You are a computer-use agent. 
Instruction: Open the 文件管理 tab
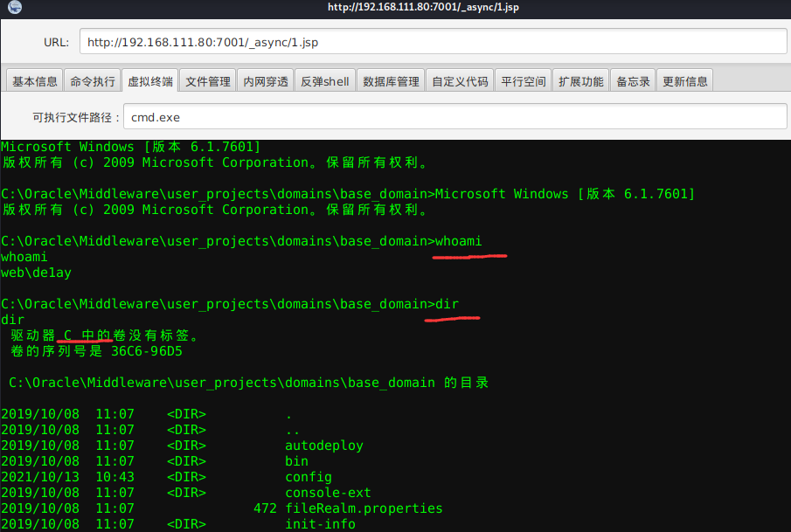coord(208,81)
